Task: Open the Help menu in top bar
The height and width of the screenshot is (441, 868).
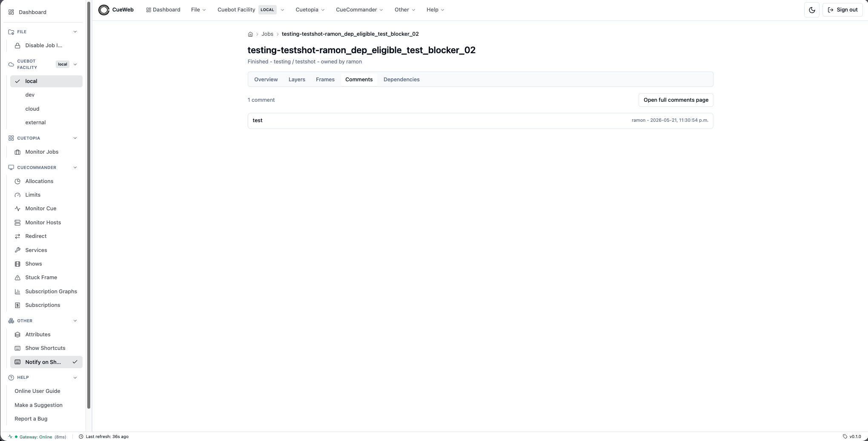Action: (x=435, y=10)
